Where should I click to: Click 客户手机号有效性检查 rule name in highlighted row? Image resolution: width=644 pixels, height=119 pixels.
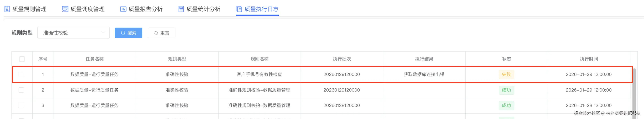click(259, 74)
